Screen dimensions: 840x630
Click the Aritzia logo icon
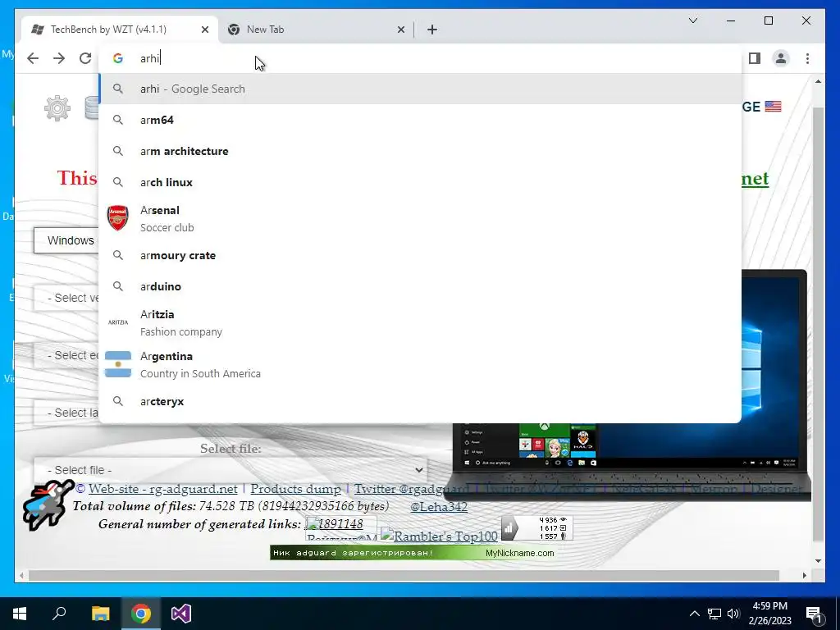[118, 322]
